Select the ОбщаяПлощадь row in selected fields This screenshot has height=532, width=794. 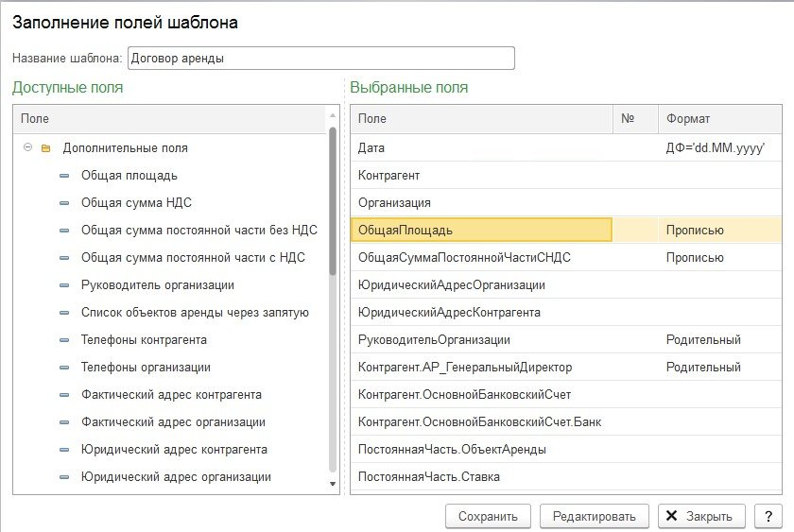pos(480,230)
